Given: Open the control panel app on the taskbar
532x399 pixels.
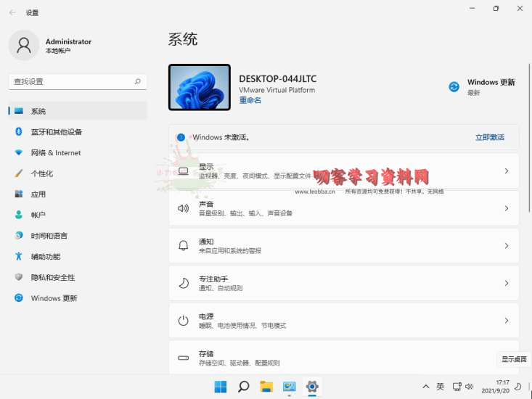Looking at the screenshot, I should pos(289,387).
